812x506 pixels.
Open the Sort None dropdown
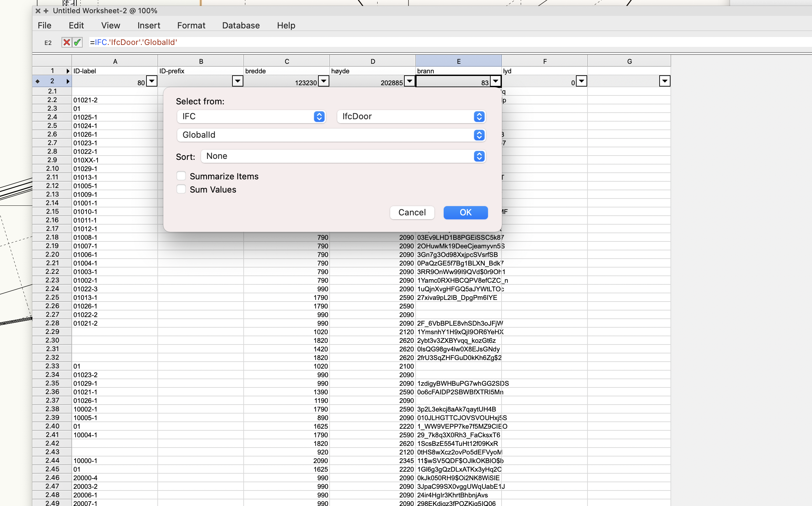343,156
